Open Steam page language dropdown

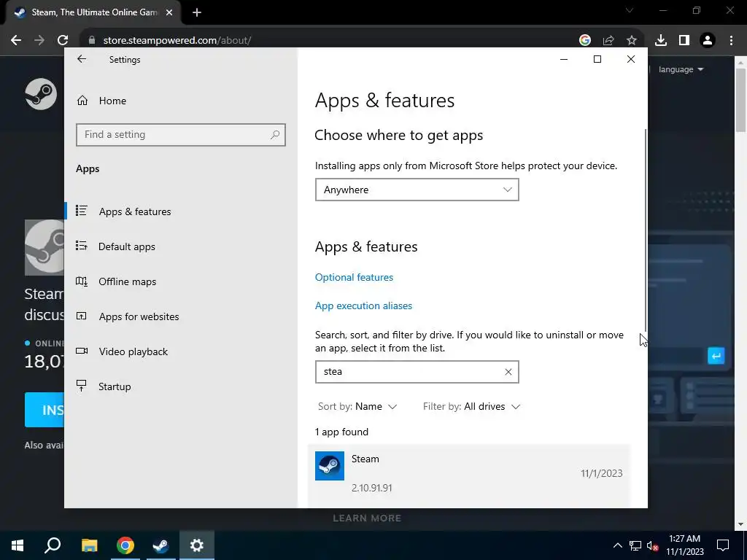point(681,69)
